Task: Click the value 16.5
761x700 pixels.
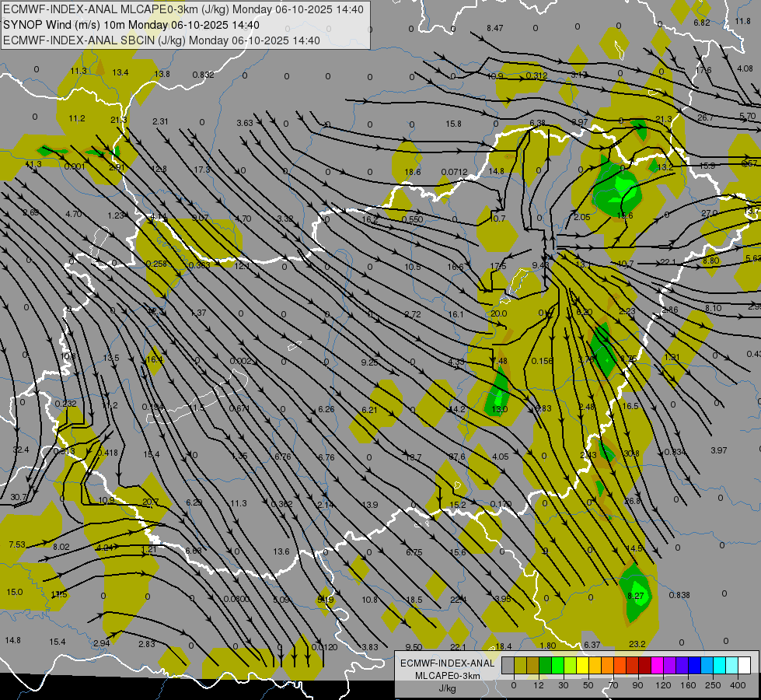Action: click(x=630, y=406)
